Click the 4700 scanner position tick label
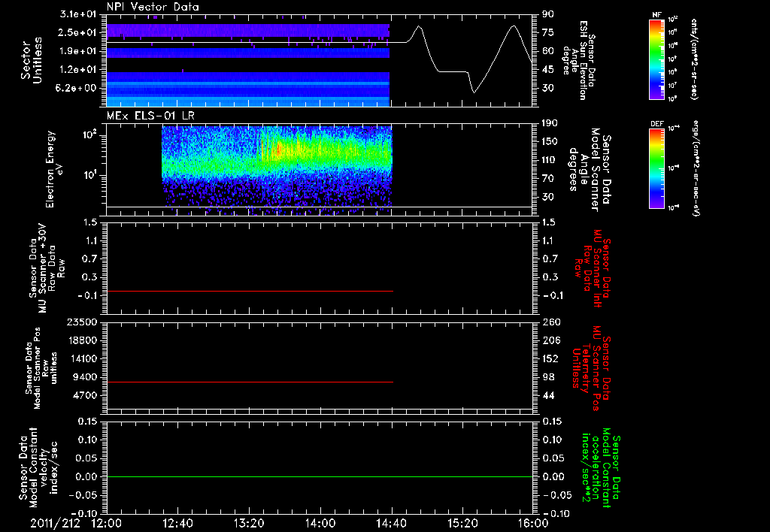Screen dimensions: 770x532 [x=87, y=395]
